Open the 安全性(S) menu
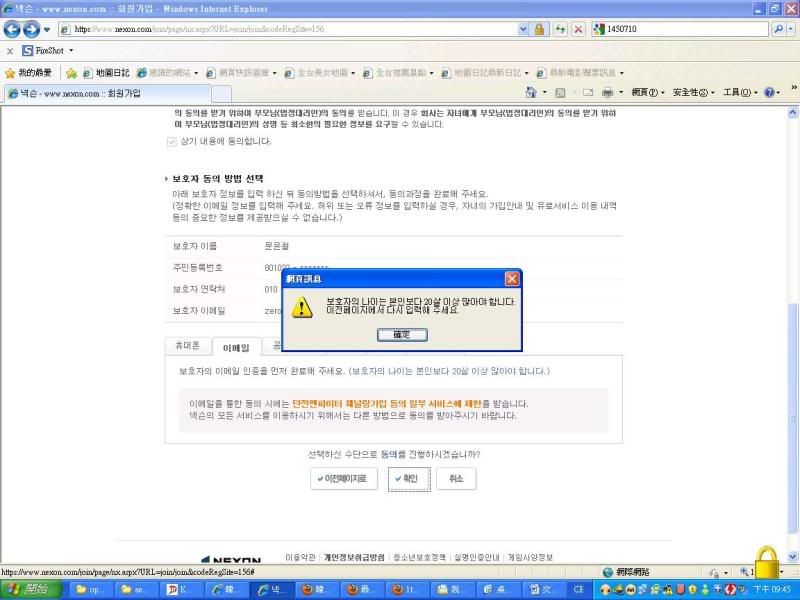This screenshot has width=800, height=600. coord(693,92)
